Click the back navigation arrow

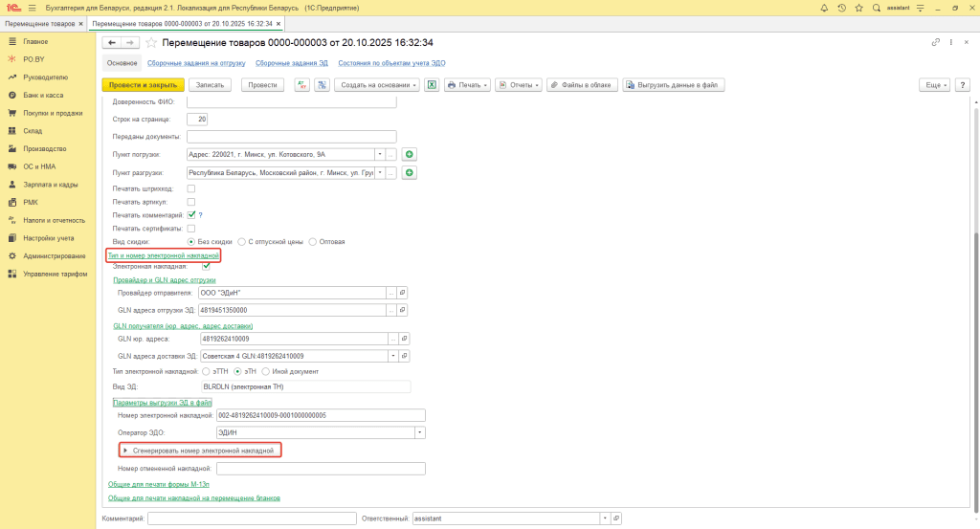(x=111, y=43)
